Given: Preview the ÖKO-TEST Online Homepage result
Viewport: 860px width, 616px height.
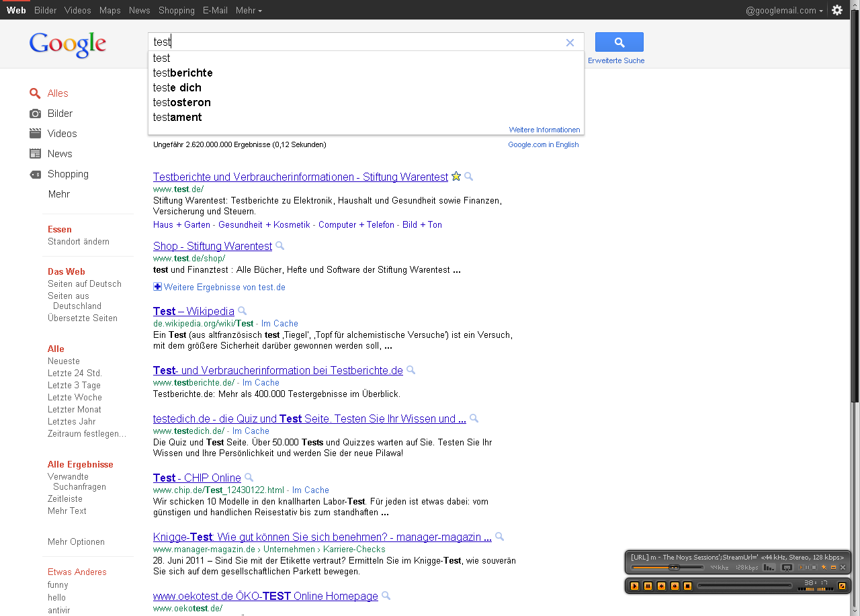Looking at the screenshot, I should tap(386, 596).
